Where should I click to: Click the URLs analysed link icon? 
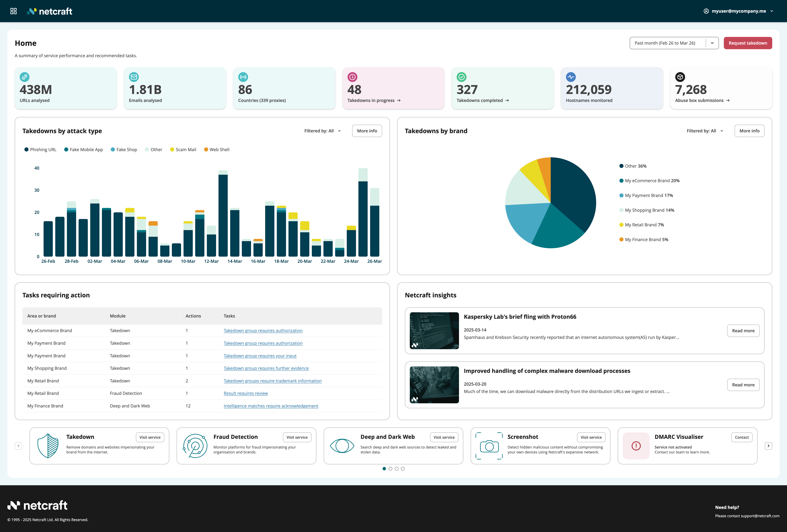coord(24,77)
